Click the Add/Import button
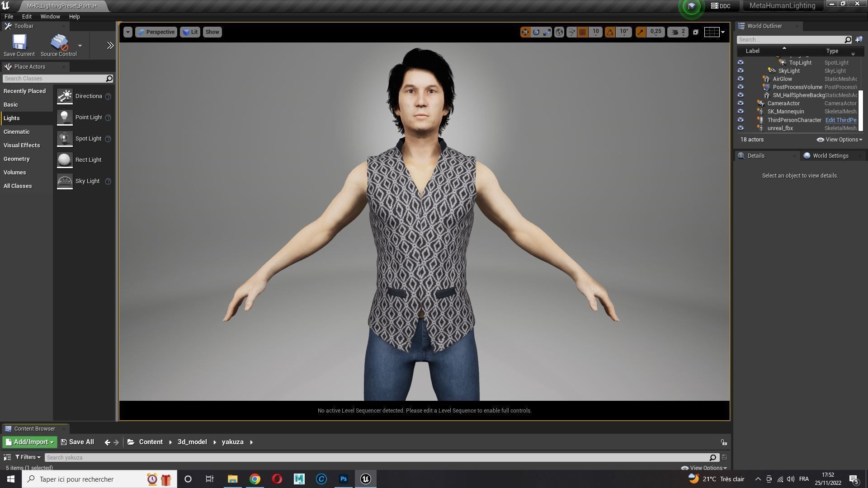This screenshot has width=868, height=488. pos(29,442)
